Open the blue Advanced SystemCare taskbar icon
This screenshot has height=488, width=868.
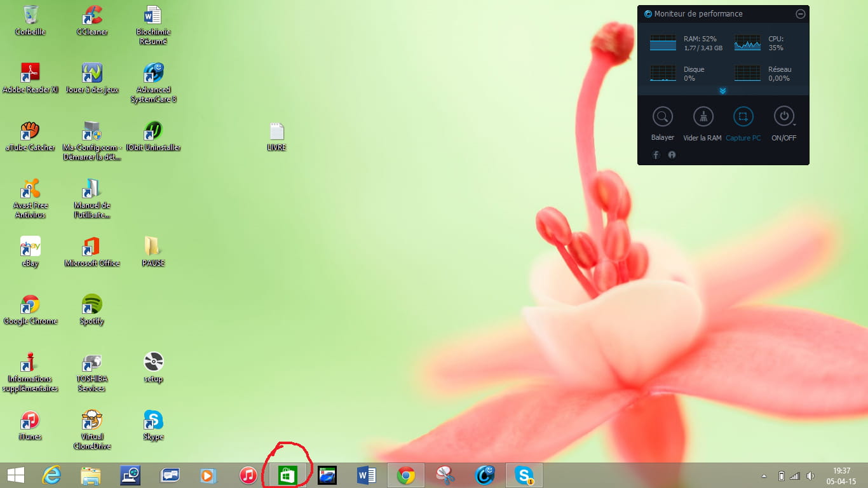click(485, 475)
